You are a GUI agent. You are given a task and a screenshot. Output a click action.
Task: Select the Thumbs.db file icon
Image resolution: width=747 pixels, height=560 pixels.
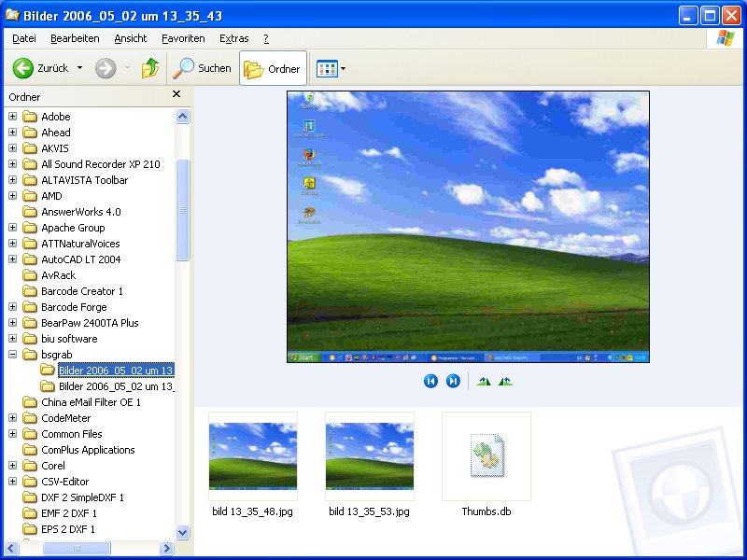click(x=486, y=456)
